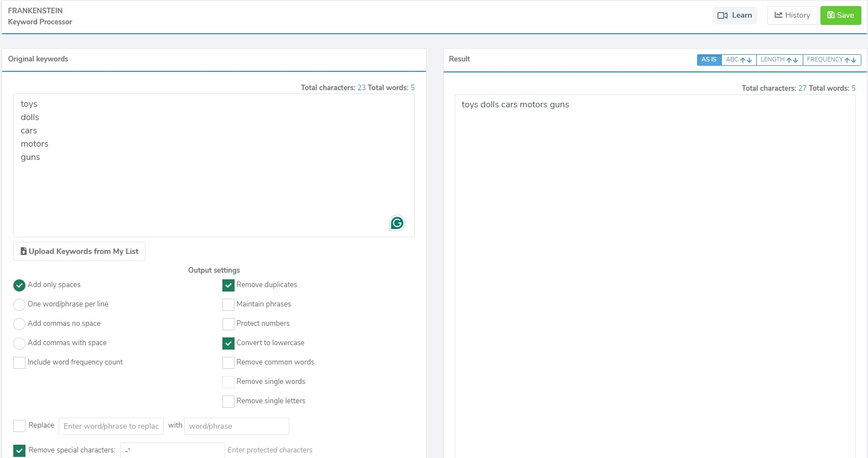Save the processed keywords

[x=840, y=15]
